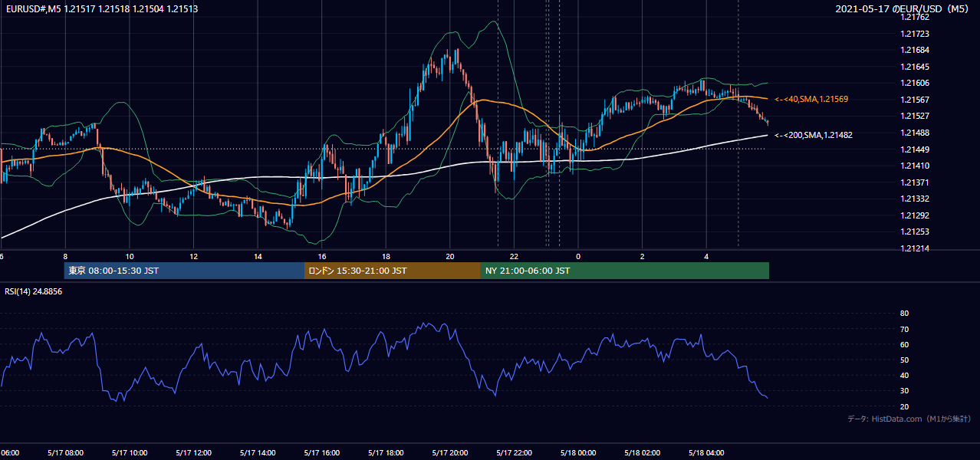This screenshot has width=980, height=460.
Task: Click price axis value 1.21253
Action: click(913, 232)
